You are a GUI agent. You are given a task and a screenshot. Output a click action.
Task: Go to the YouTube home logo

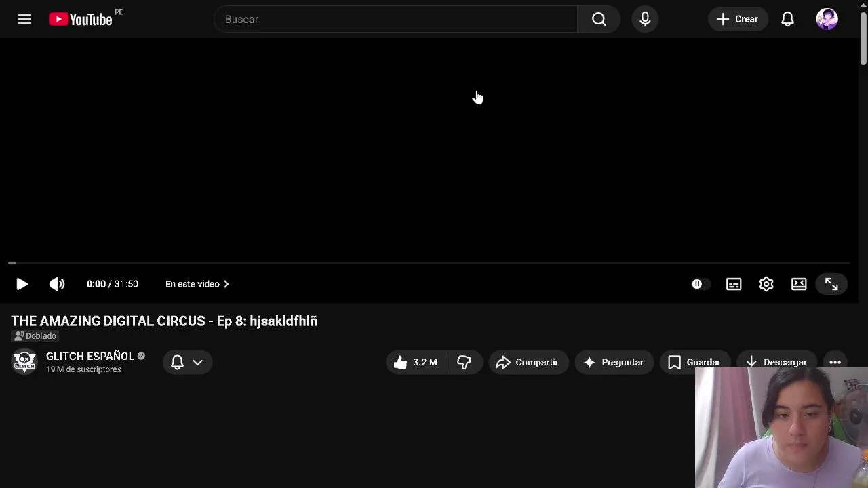(x=81, y=19)
